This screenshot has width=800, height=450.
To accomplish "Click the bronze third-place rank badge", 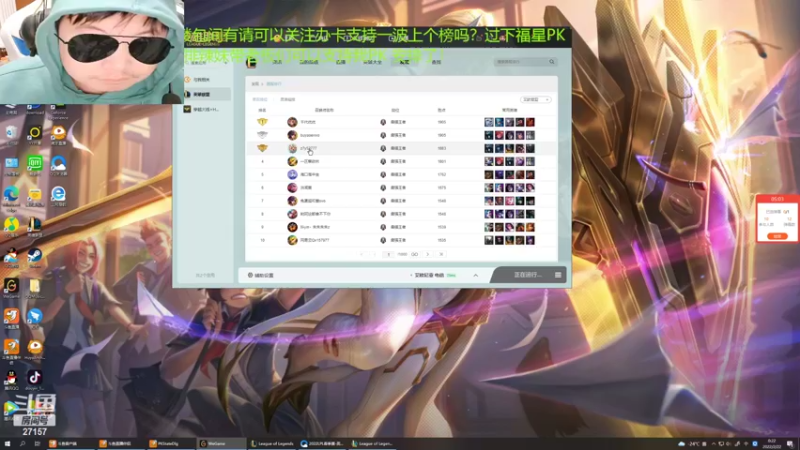I will (x=262, y=148).
